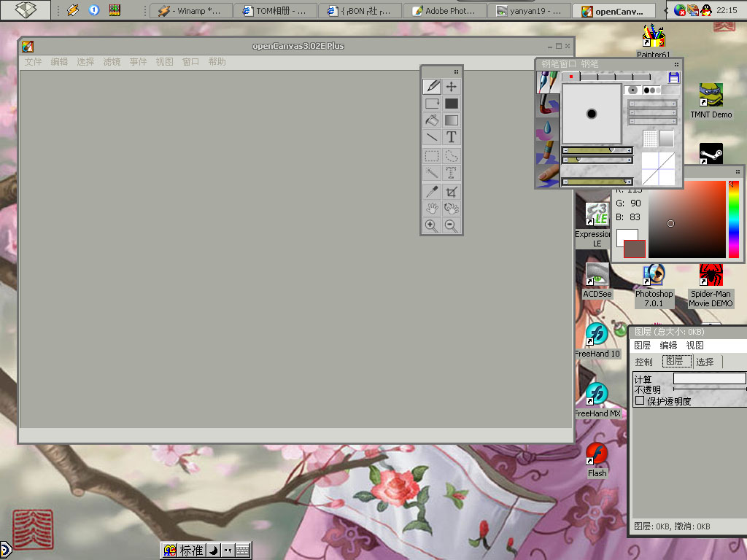
Task: Decrease the first brush slider with minus button
Action: [x=565, y=150]
